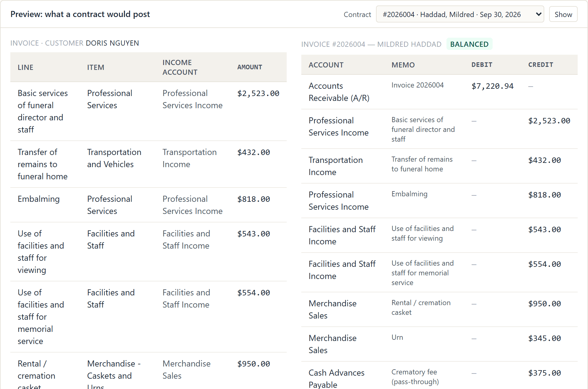Image resolution: width=588 pixels, height=389 pixels.
Task: Click the Transportation Income cell in invoice table
Action: coord(190,158)
